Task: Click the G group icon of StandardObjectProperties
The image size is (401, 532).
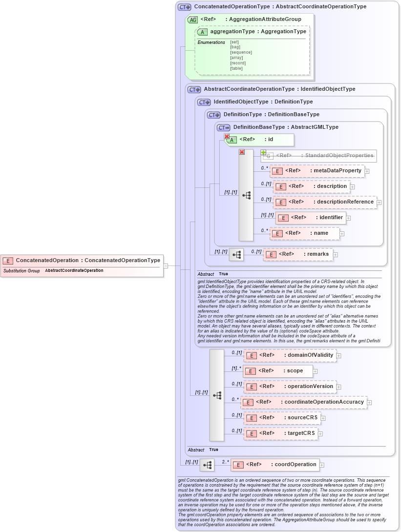Action: coord(268,156)
